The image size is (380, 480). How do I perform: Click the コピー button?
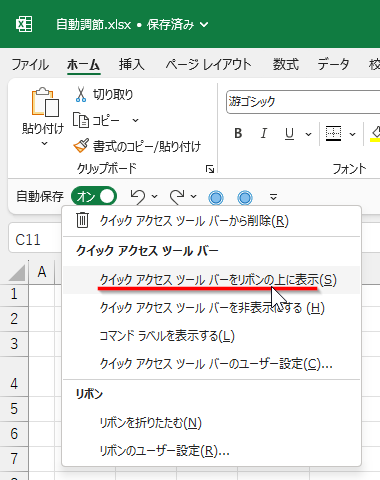pos(97,120)
